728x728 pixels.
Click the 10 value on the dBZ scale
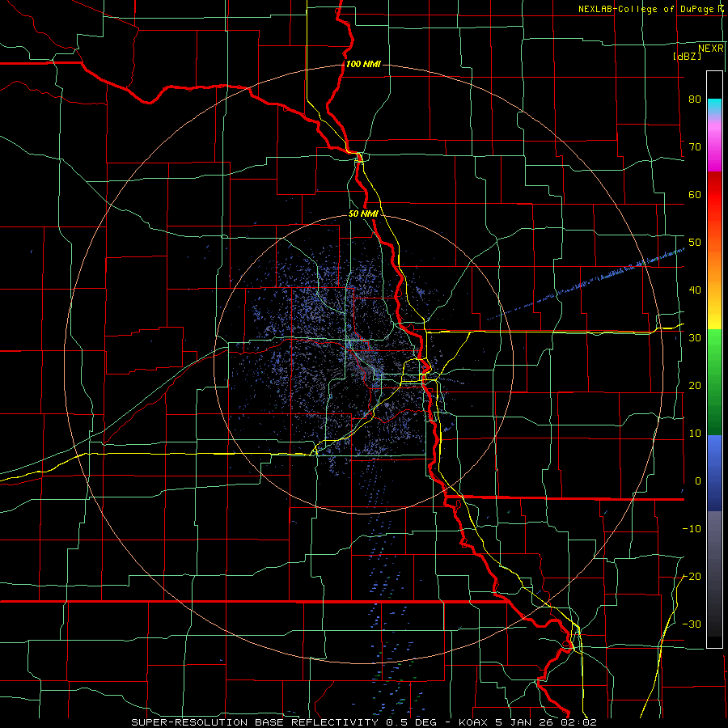695,434
